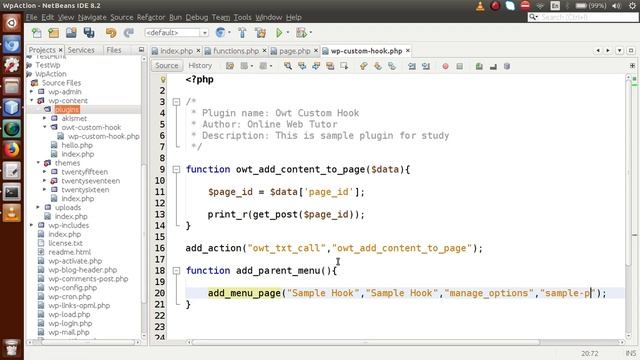This screenshot has width=640, height=360.
Task: Click the editor horizontal scrollbar
Action: click(x=365, y=342)
